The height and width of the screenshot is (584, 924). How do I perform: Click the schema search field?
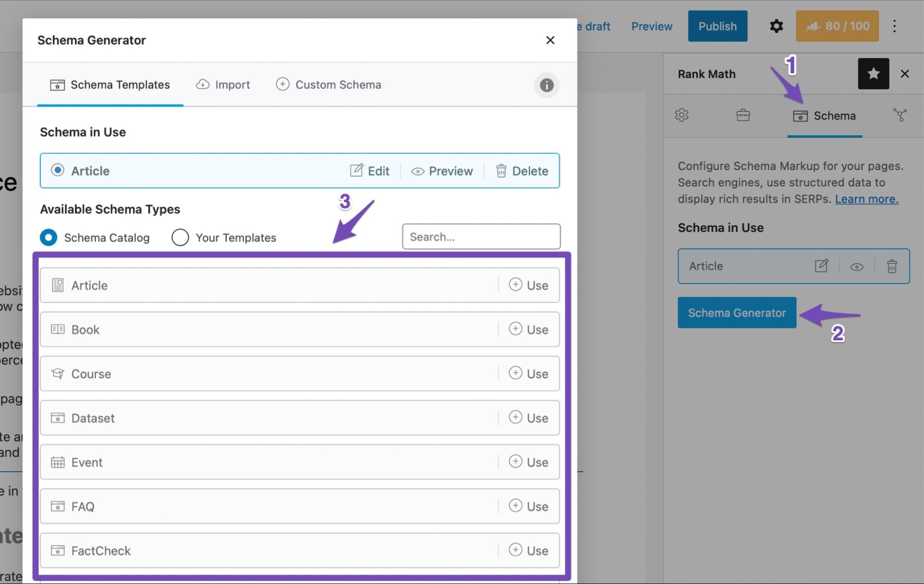coord(481,237)
